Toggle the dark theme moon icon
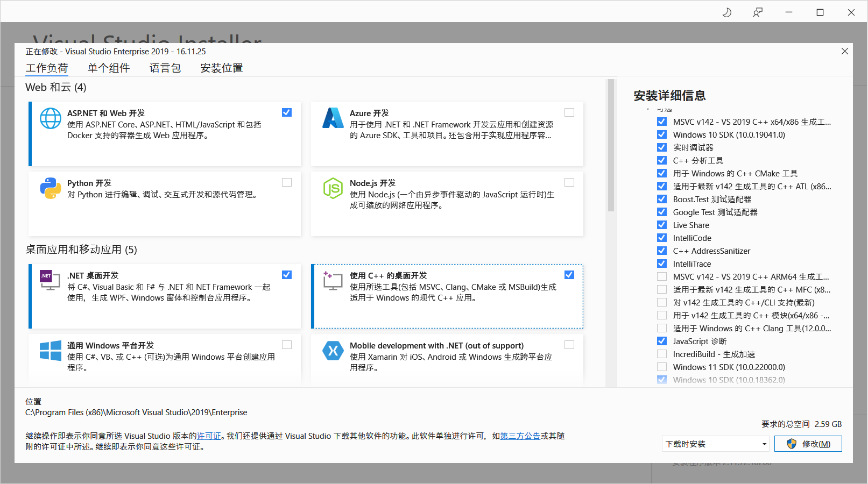This screenshot has height=484, width=868. click(727, 12)
